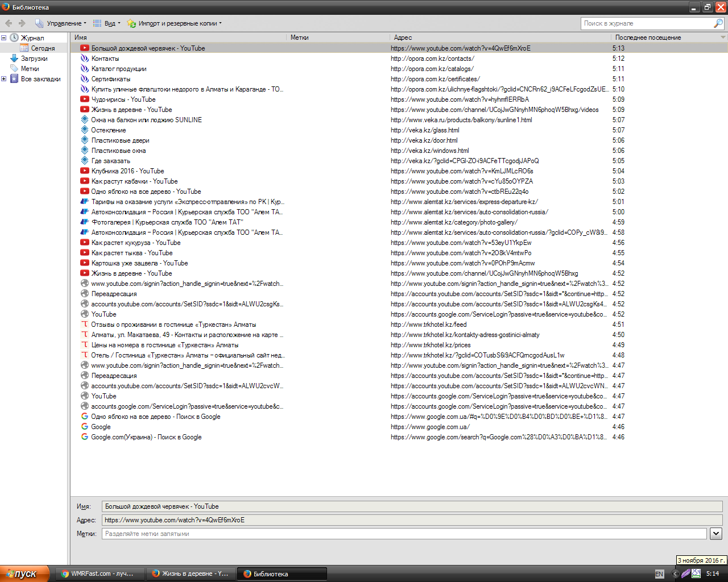
Task: Select 'Загрузки' in the left sidebar
Action: [x=34, y=59]
